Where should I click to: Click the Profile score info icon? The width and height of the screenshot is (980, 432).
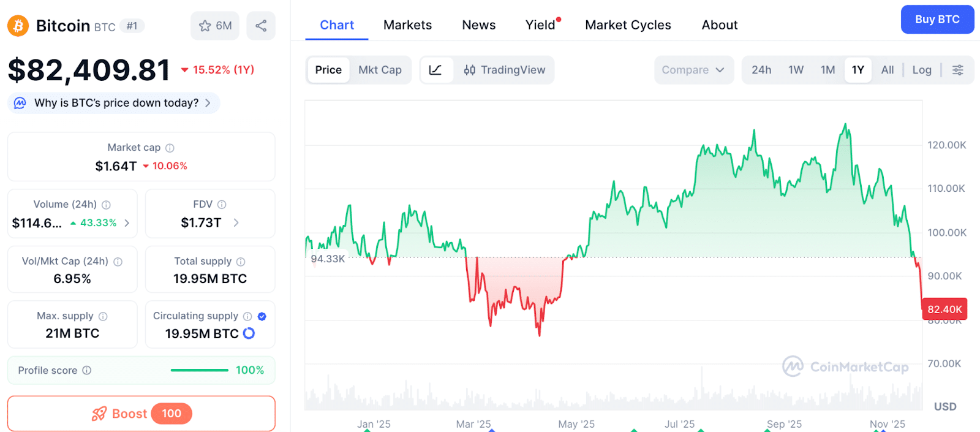(87, 370)
